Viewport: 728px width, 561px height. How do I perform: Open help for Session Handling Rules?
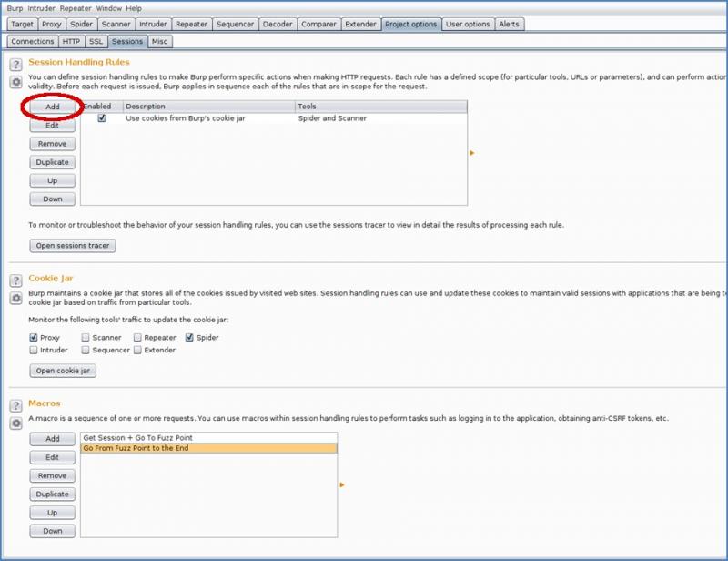click(15, 64)
